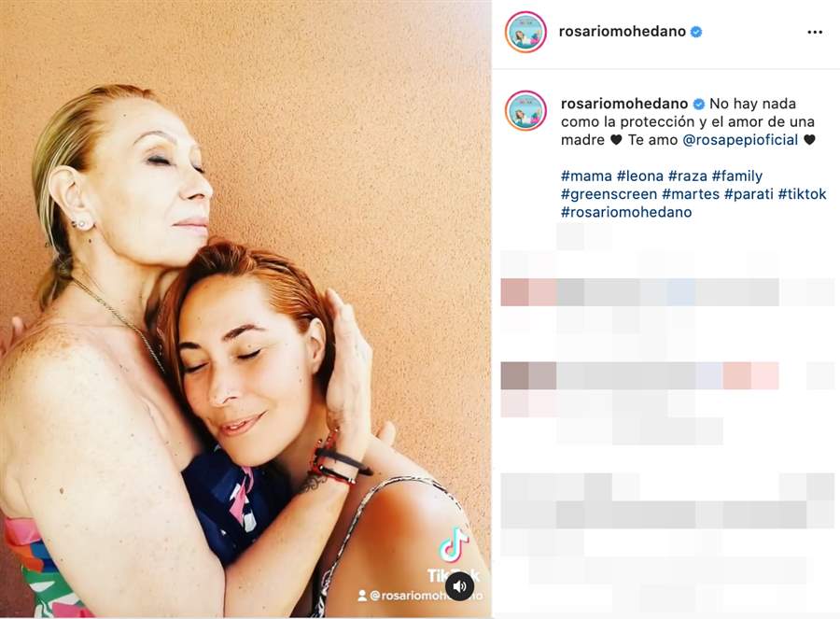This screenshot has width=840, height=619.
Task: Open the #tiktok hashtag
Action: pyautogui.click(x=802, y=194)
